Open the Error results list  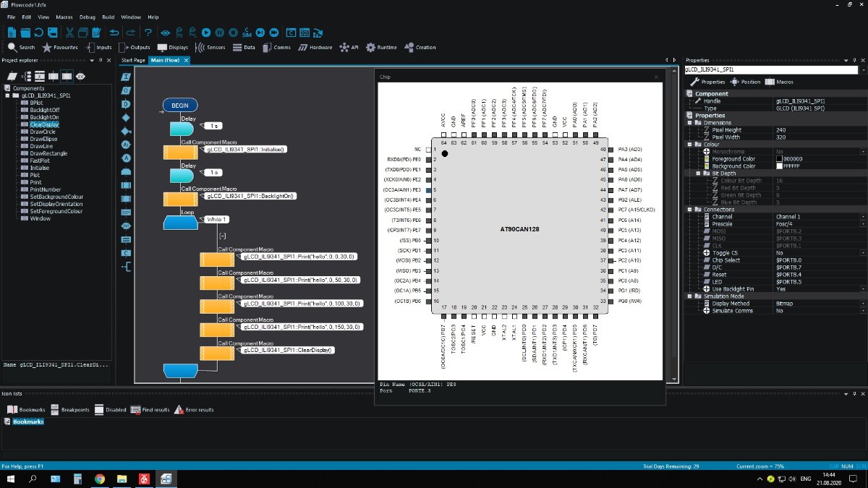195,409
